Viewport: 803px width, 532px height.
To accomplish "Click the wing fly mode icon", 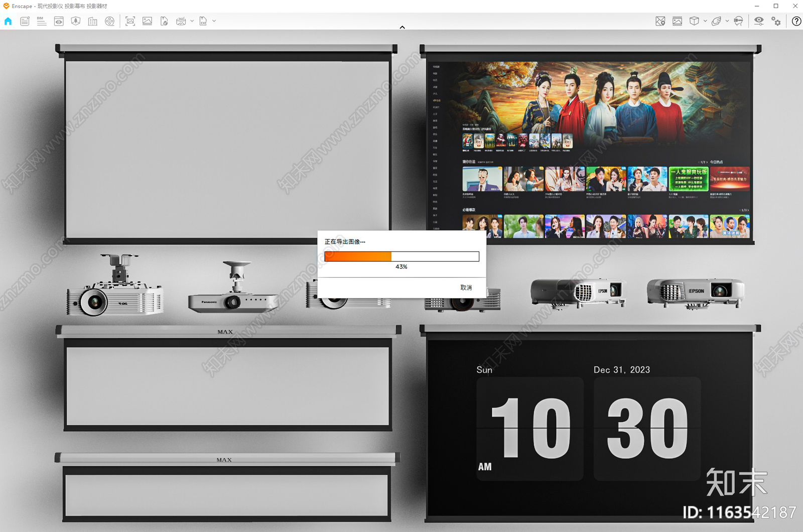I will (716, 21).
